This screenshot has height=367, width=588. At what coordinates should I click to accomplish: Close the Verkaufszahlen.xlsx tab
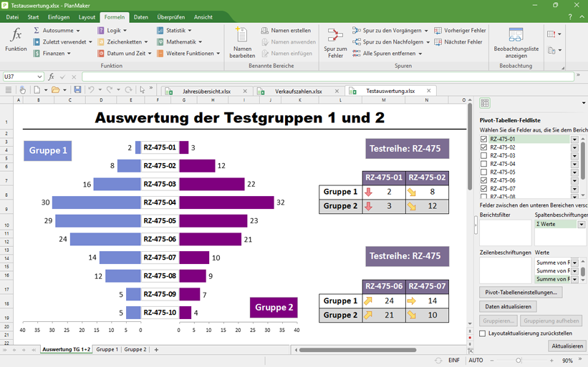point(337,91)
